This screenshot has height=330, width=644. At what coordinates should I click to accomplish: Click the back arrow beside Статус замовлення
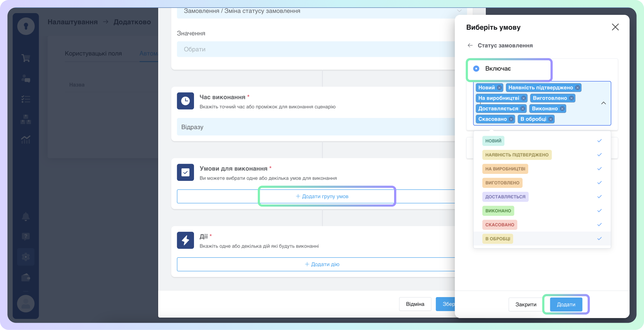[x=470, y=45]
